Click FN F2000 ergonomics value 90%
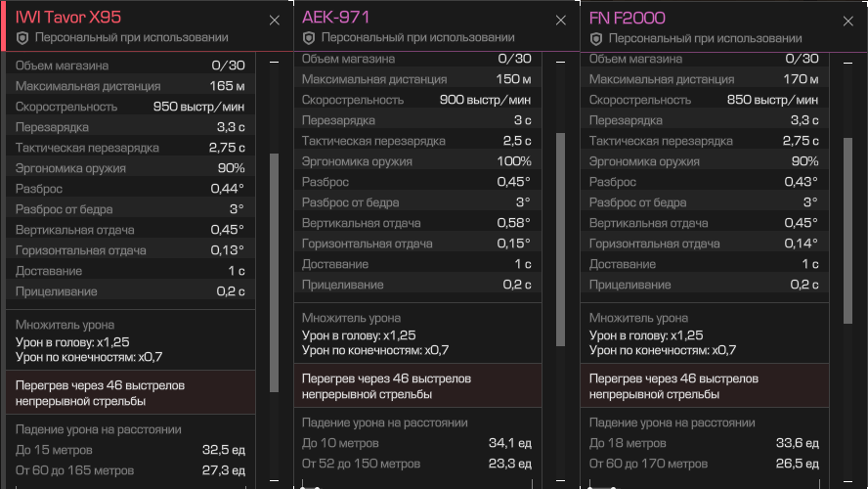The height and width of the screenshot is (489, 868). 804,161
